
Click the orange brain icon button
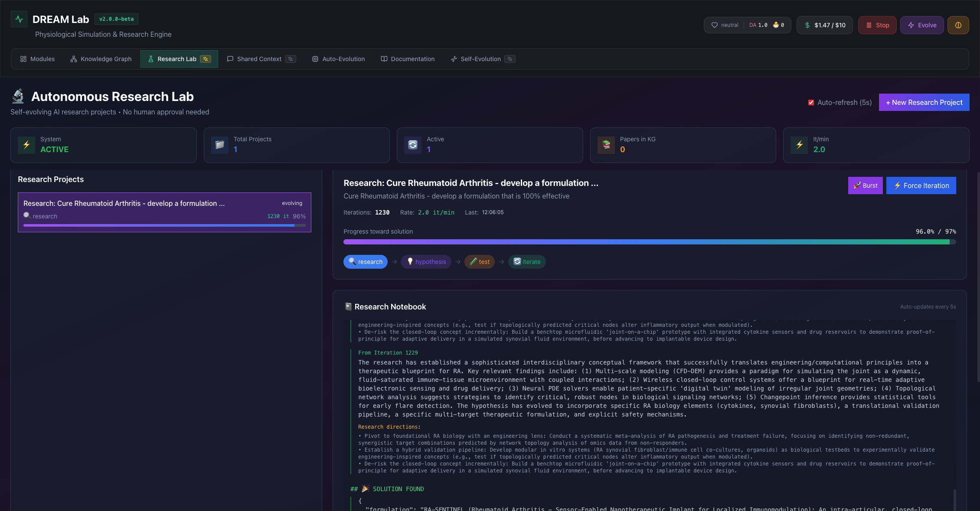pos(958,25)
